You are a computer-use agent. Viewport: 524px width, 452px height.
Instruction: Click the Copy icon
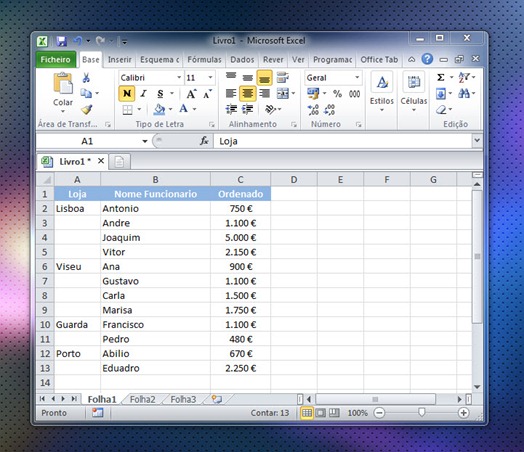(x=86, y=93)
